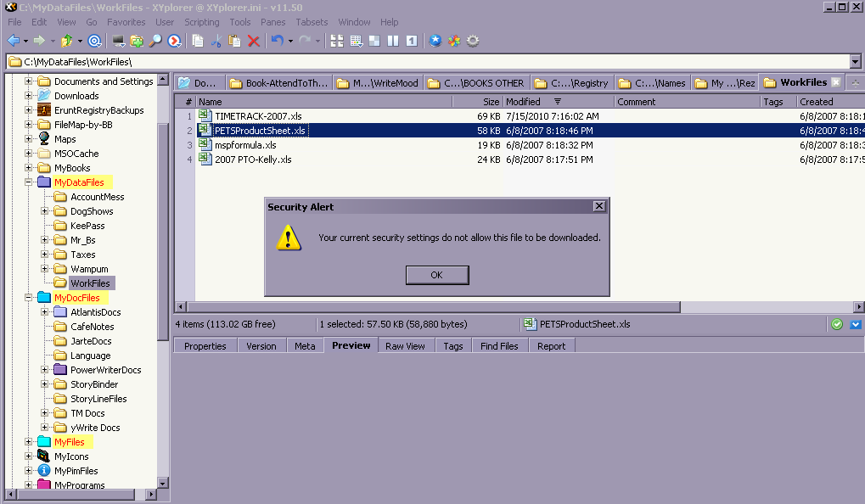
Task: Click the dual-pane layout toolbar icon
Action: point(391,40)
